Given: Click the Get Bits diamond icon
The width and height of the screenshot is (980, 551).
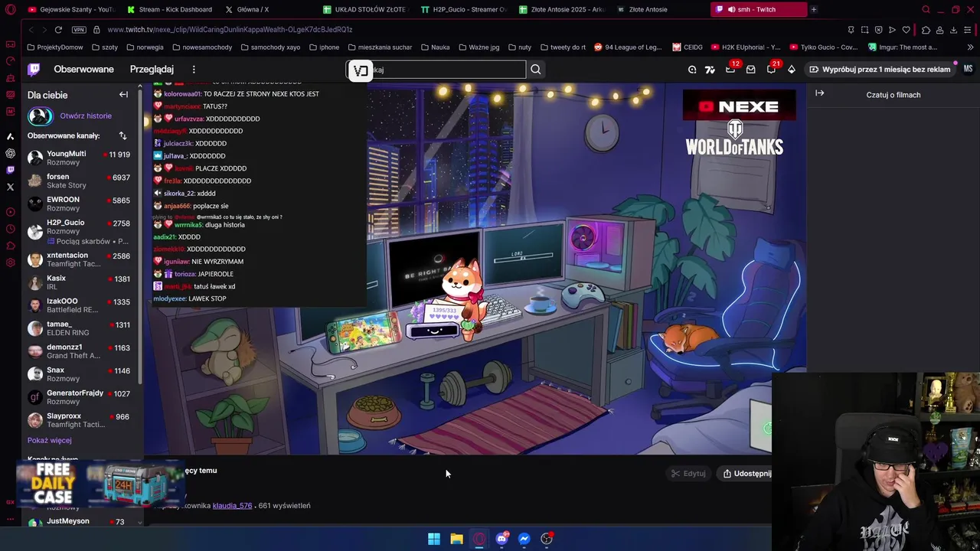Looking at the screenshot, I should (x=792, y=70).
